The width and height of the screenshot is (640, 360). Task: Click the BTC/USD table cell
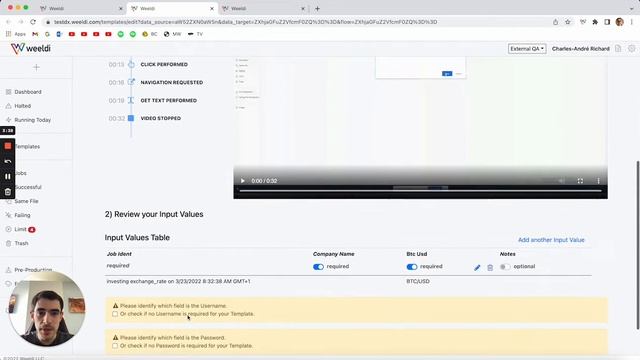pyautogui.click(x=418, y=282)
